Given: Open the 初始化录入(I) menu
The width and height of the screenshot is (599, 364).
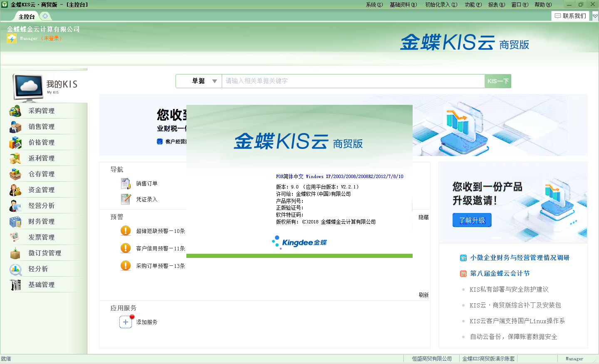Looking at the screenshot, I should click(441, 5).
